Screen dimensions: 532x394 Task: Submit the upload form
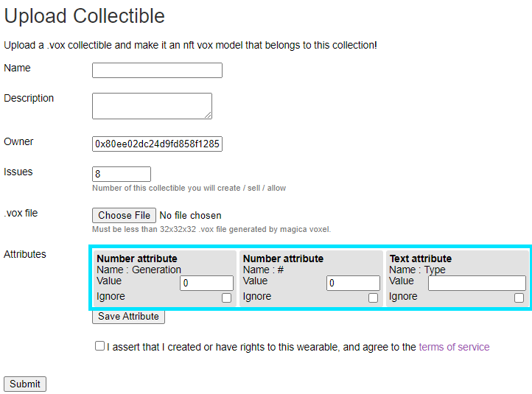25,384
